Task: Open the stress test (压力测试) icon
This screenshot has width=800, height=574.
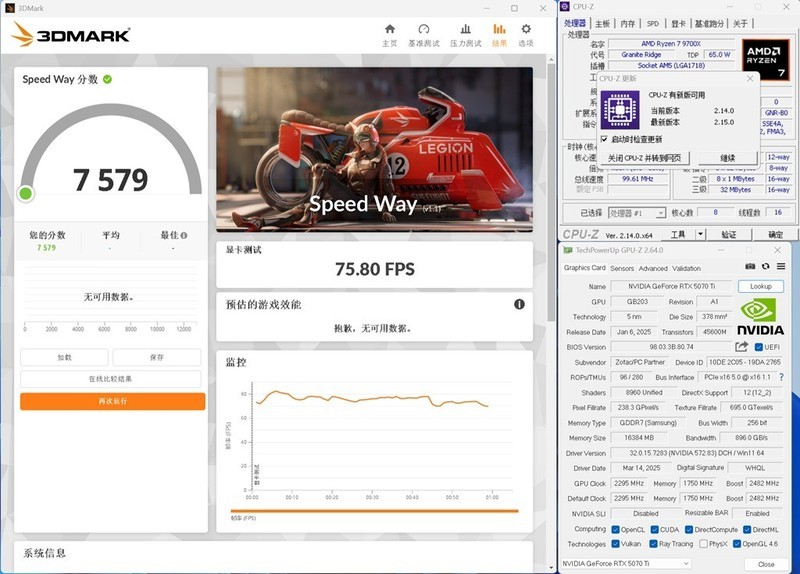Action: pyautogui.click(x=465, y=29)
